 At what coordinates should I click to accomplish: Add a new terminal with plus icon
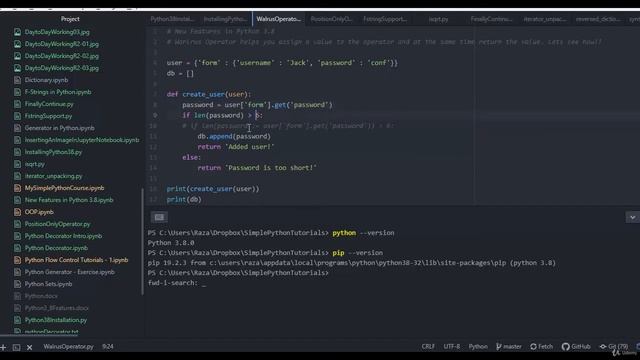tap(3, 347)
